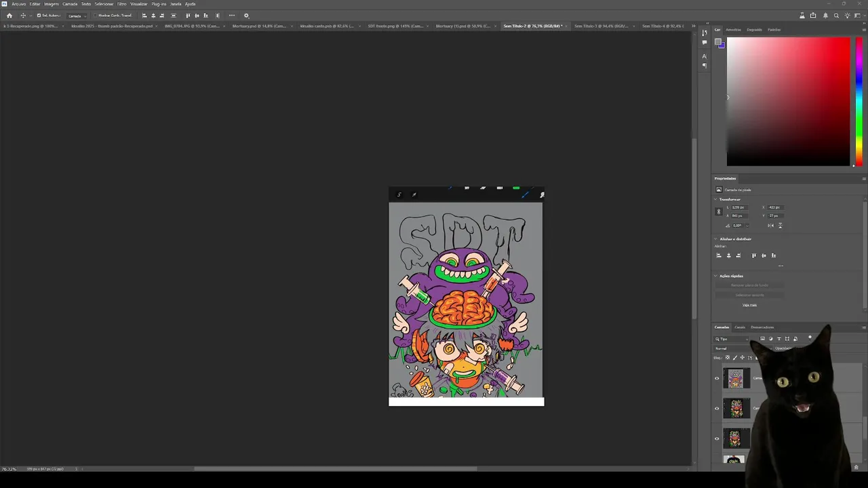This screenshot has height=488, width=868.
Task: Hide the top layer via eye icon
Action: 717,378
